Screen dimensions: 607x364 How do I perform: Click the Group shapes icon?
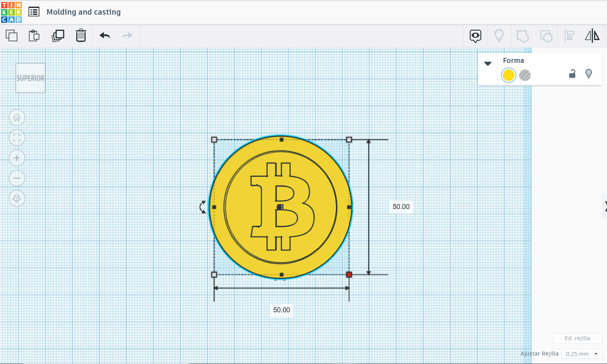(x=523, y=36)
